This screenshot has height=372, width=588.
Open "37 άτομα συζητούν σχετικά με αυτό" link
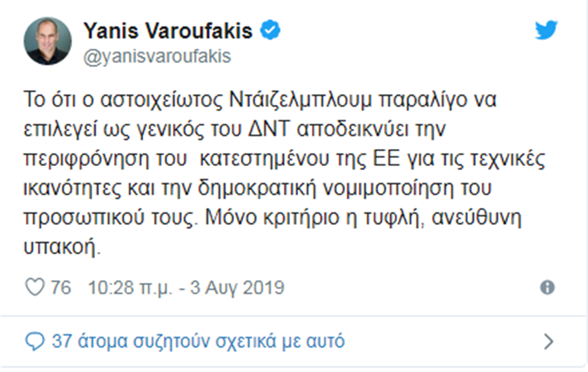pos(198,341)
